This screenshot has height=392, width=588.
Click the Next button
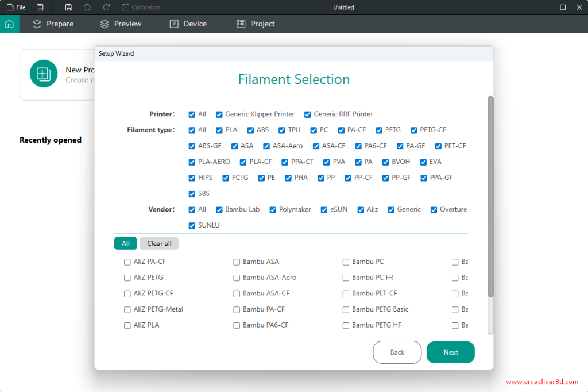(x=450, y=352)
